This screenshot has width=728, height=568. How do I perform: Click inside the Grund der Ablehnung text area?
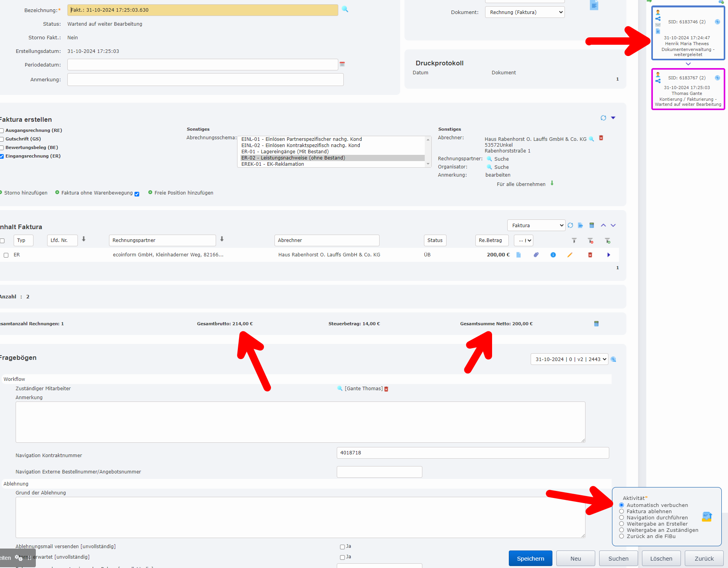(x=273, y=517)
